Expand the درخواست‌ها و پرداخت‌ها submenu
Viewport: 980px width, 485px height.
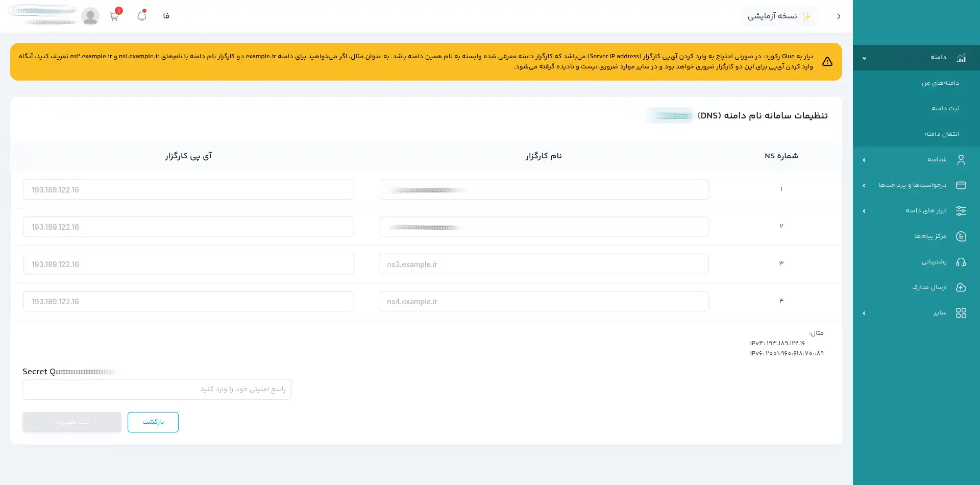pos(864,185)
